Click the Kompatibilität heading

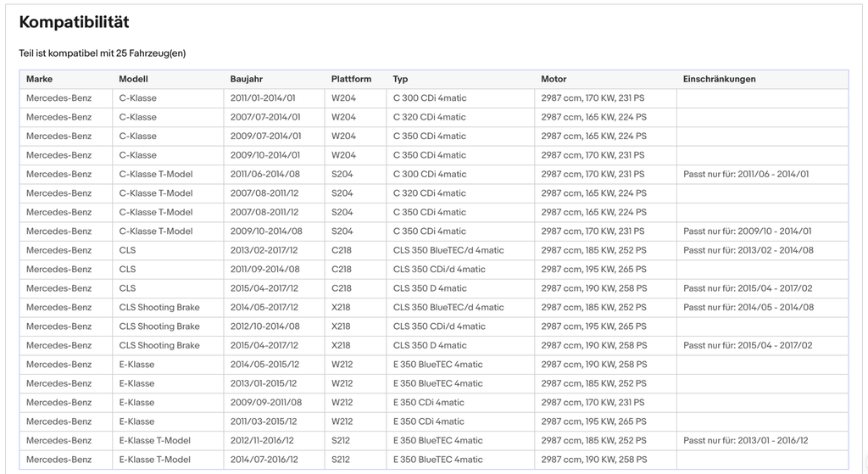[x=75, y=22]
